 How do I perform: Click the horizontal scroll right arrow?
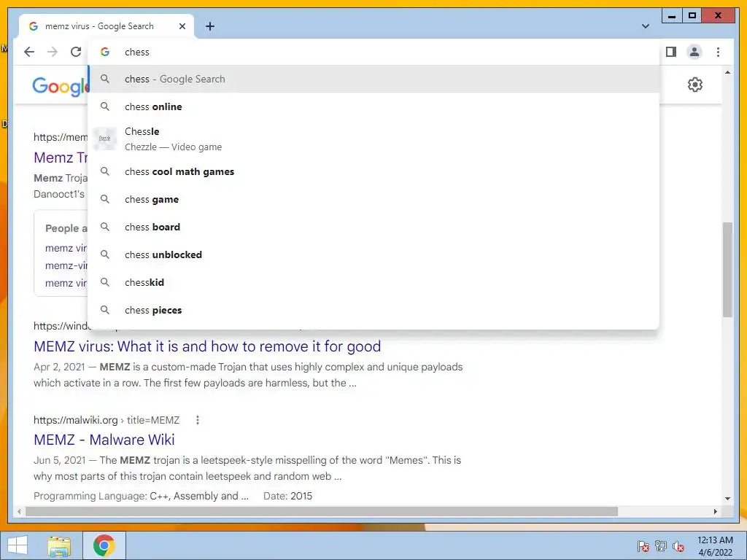(x=715, y=511)
